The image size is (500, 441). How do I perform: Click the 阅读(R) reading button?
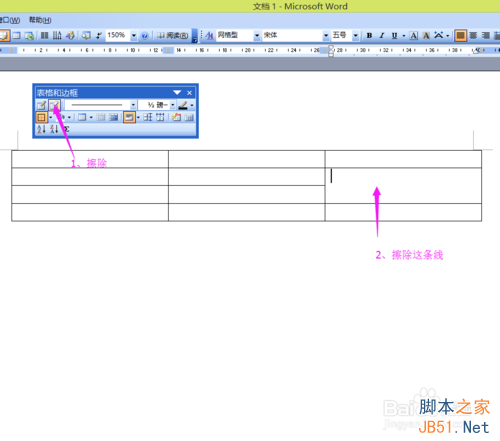pyautogui.click(x=173, y=35)
